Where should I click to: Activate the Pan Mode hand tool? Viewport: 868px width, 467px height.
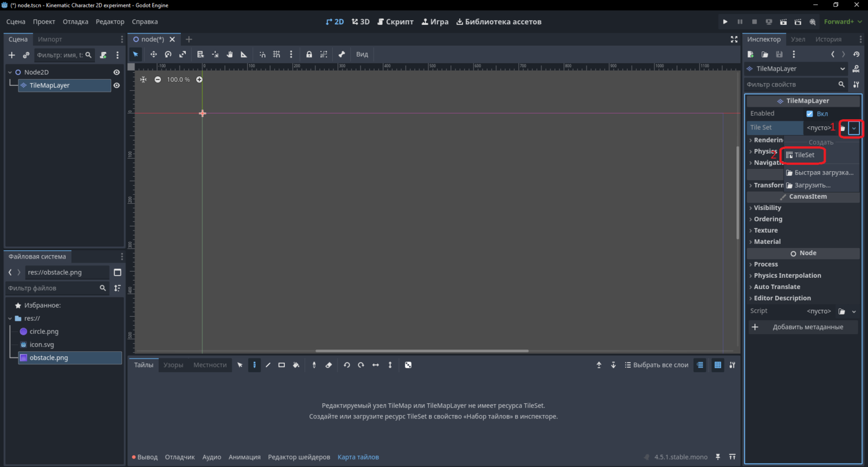230,54
